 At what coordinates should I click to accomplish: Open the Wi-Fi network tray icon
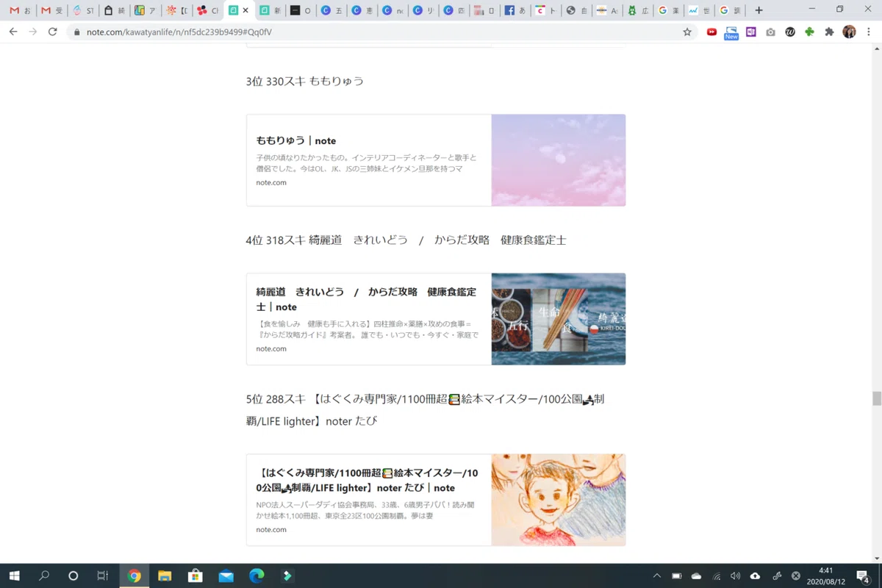[x=717, y=576]
